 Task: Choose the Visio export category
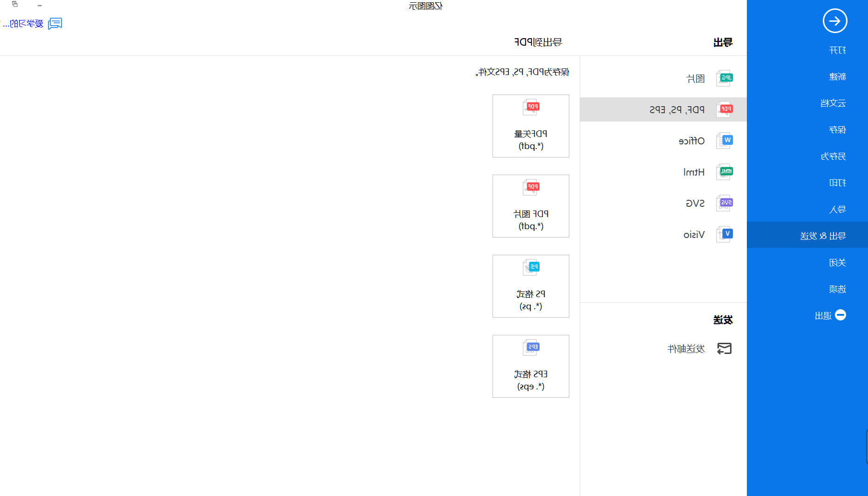tap(663, 234)
